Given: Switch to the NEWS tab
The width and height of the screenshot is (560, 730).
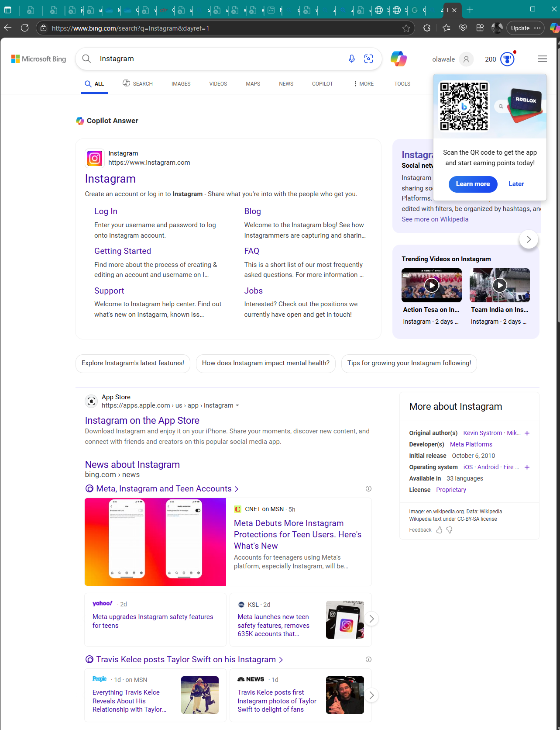Looking at the screenshot, I should pyautogui.click(x=286, y=84).
